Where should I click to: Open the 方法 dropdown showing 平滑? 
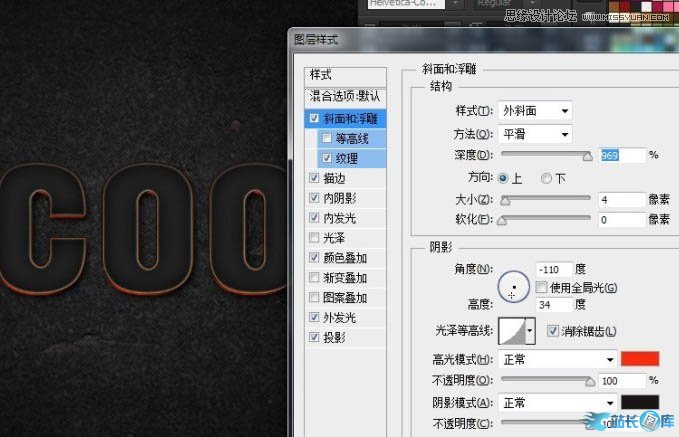click(536, 133)
